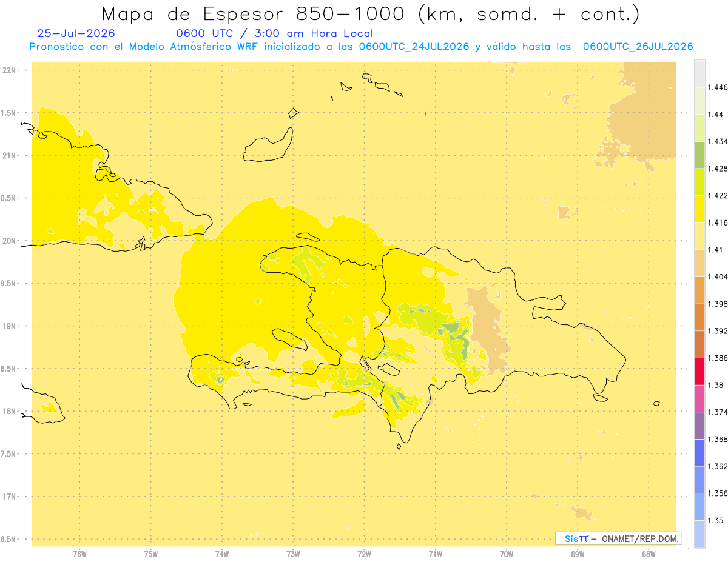Click the 71W longitude label
The height and width of the screenshot is (562, 728).
[436, 554]
